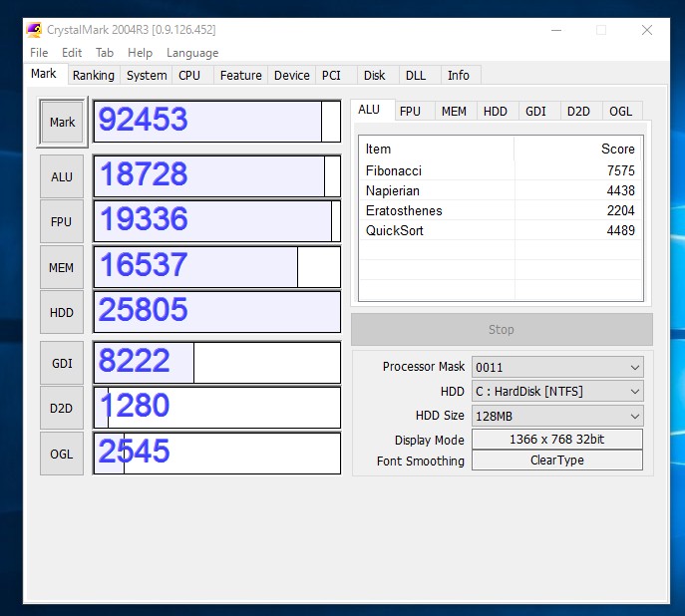Viewport: 685px width, 616px height.
Task: Run the ALU benchmark button
Action: (x=62, y=176)
